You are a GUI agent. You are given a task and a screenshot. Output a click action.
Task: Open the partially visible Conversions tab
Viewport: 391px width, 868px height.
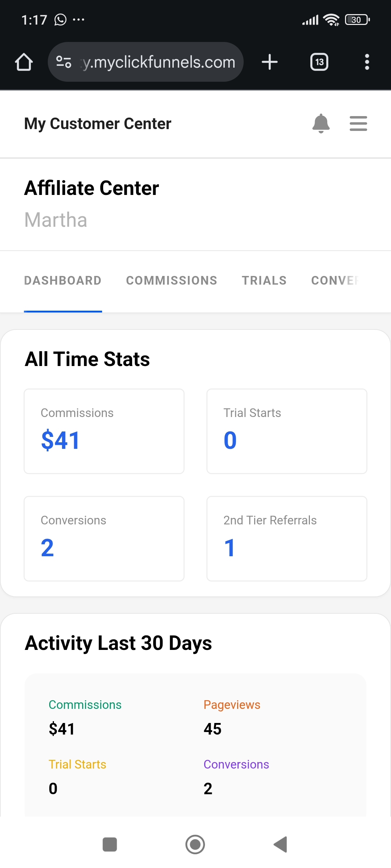(335, 281)
